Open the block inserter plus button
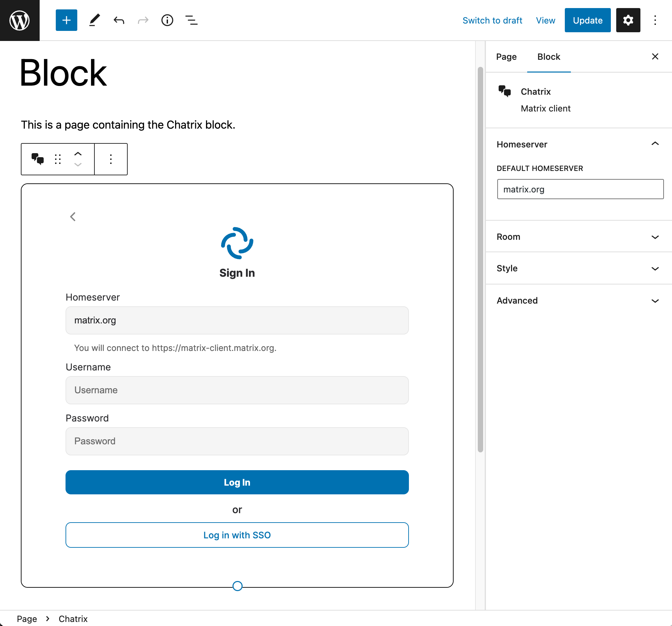The image size is (672, 626). pos(66,20)
